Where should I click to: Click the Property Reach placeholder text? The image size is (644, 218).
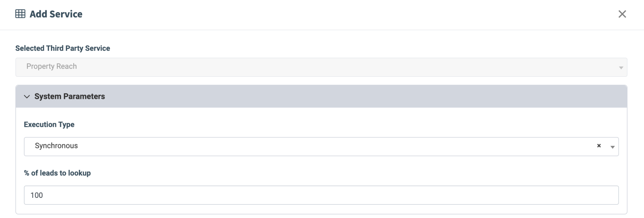coord(52,66)
